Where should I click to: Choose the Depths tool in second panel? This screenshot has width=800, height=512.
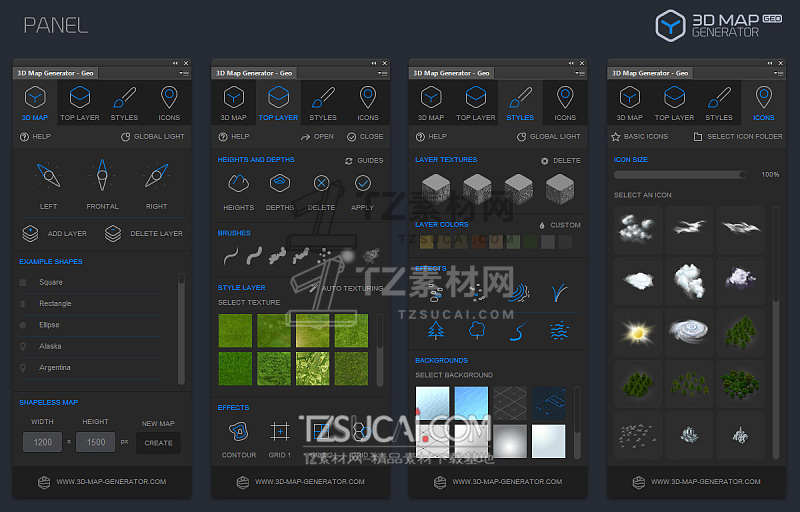pos(280,183)
